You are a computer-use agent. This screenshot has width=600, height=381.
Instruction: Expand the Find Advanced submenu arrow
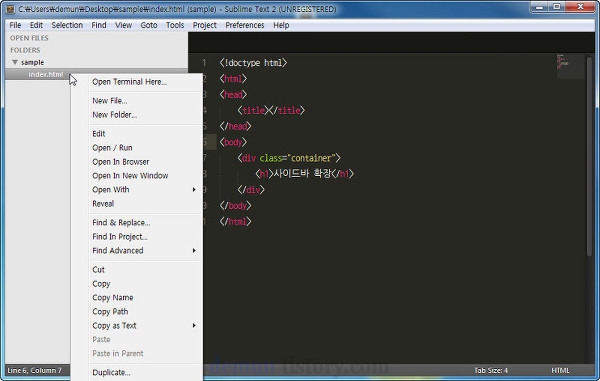pos(194,251)
